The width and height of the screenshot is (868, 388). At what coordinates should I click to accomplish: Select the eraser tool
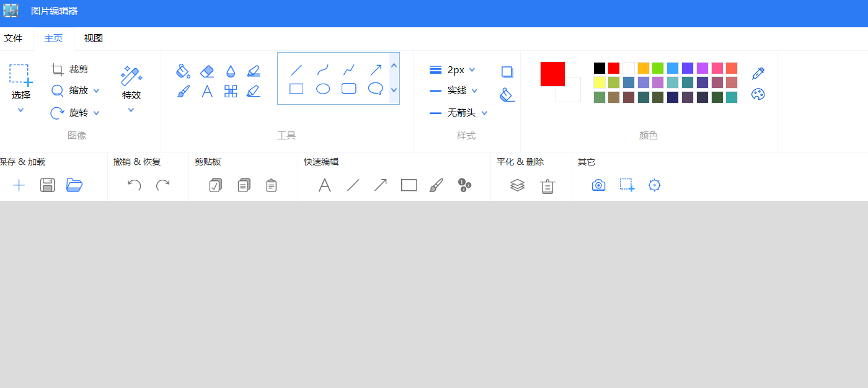pos(207,71)
